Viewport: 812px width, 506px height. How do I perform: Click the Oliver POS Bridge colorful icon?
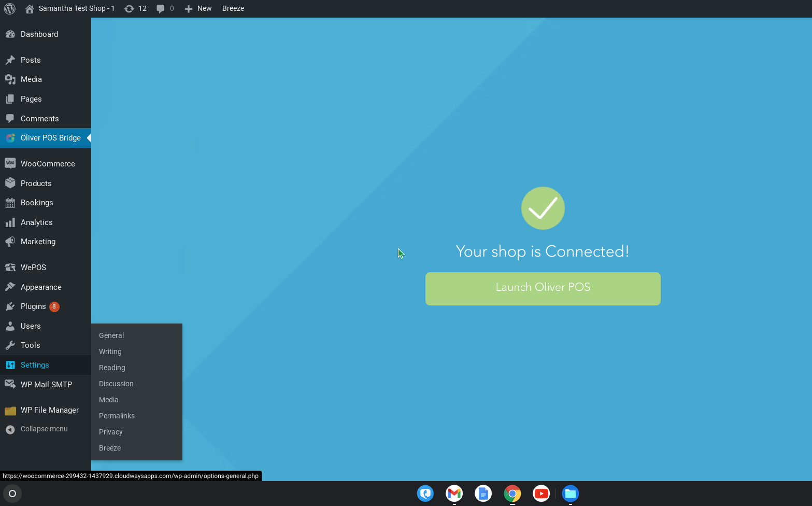coord(10,138)
